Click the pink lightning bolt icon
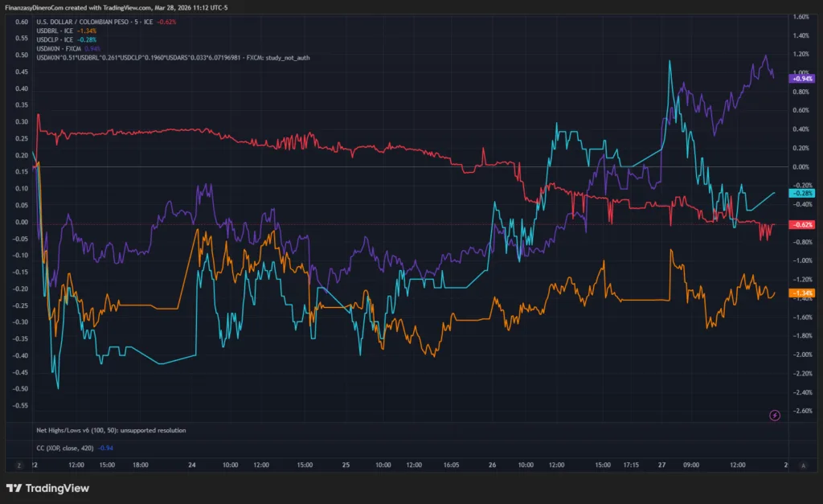 pyautogui.click(x=775, y=415)
